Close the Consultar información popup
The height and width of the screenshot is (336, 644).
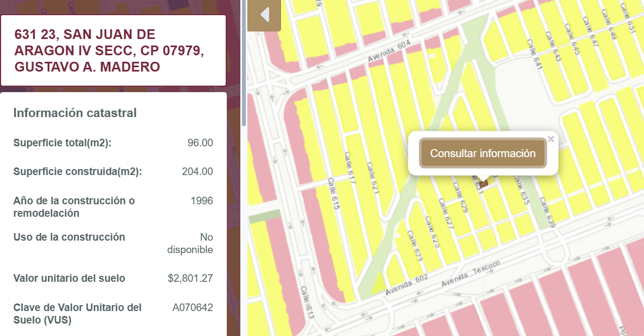[551, 139]
